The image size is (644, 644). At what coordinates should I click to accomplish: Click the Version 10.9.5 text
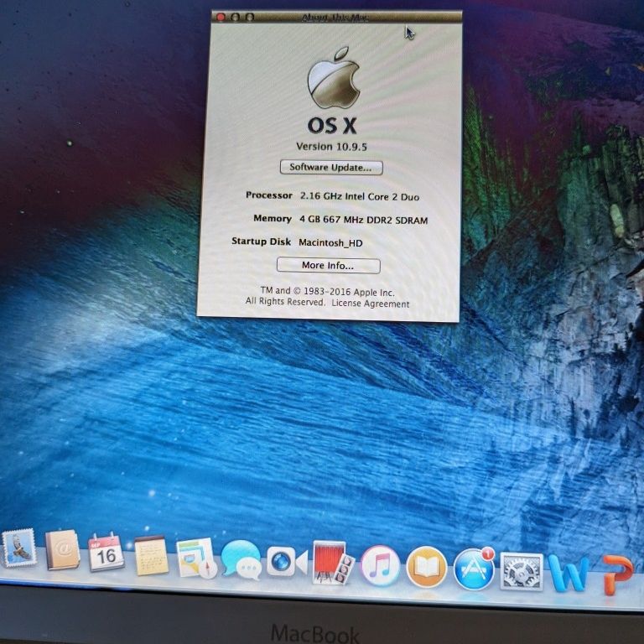[x=331, y=147]
